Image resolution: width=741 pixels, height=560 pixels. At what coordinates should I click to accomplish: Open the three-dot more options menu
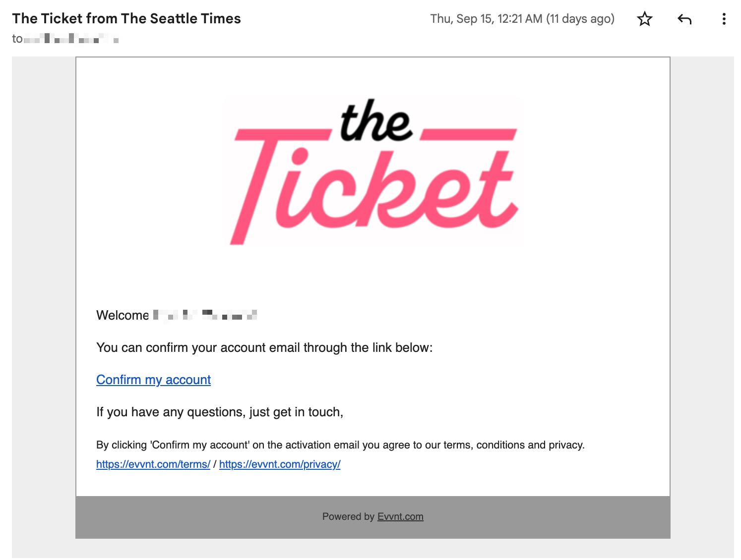pos(724,19)
